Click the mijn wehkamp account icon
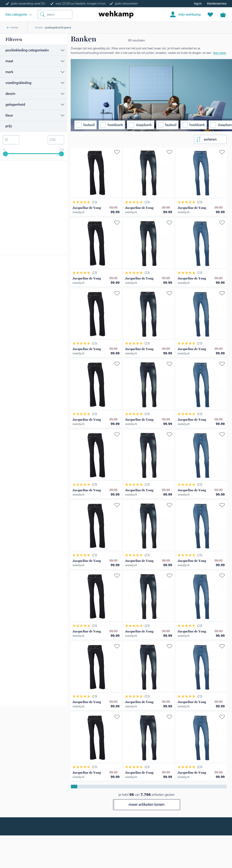 [173, 14]
